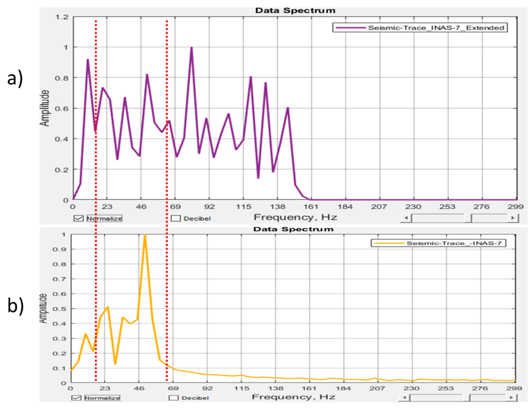Click the top plot's Data Spectrum title

coord(295,10)
